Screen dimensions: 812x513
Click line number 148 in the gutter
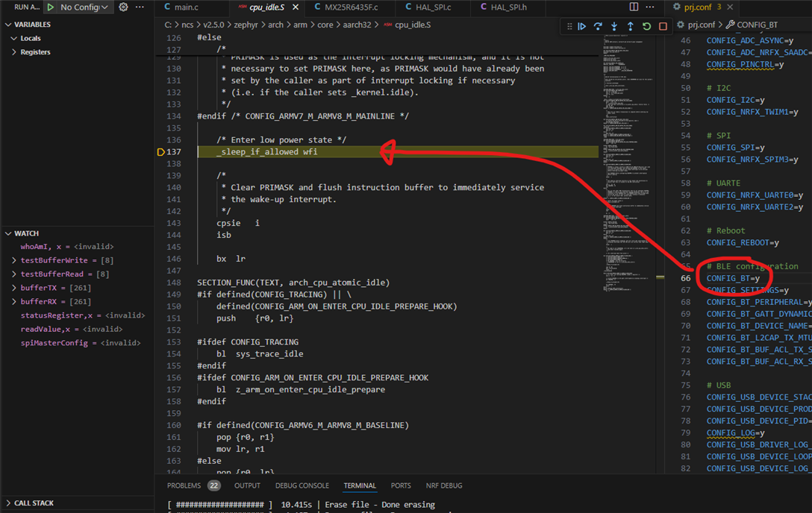tap(173, 283)
